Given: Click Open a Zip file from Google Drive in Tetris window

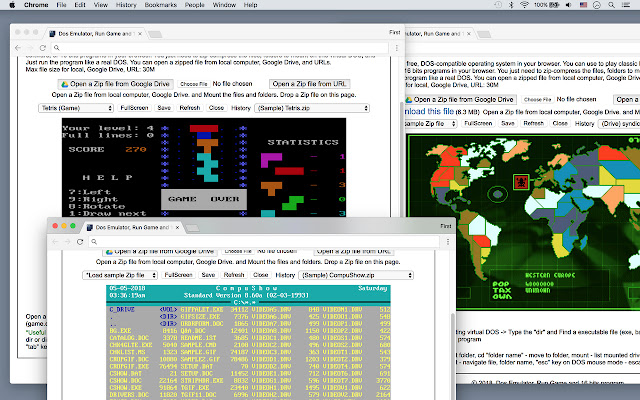Looking at the screenshot, I should pos(116,84).
